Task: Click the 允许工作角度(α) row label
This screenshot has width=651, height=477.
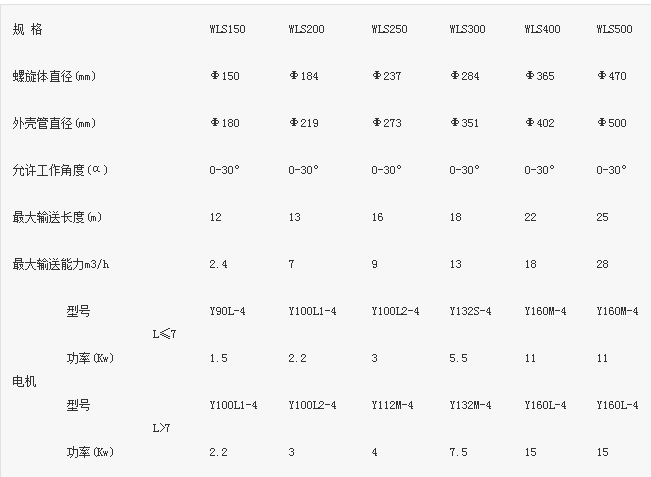Action: tap(59, 170)
